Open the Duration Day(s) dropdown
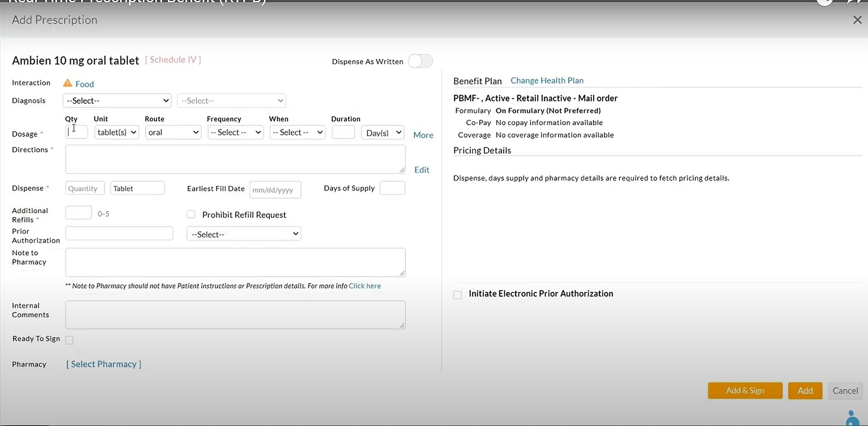Screen dimensions: 868x426 (x=383, y=133)
